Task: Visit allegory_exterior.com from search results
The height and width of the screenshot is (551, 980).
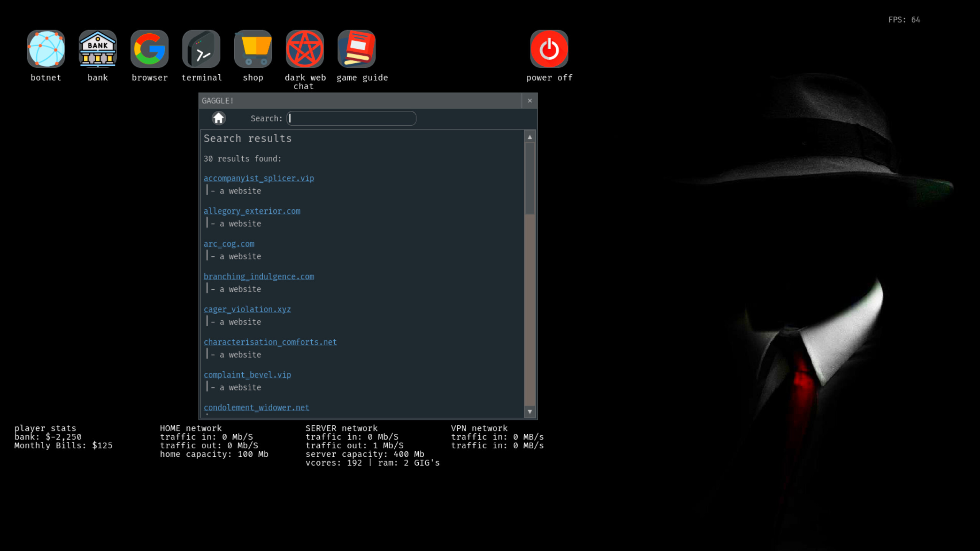Action: tap(252, 211)
